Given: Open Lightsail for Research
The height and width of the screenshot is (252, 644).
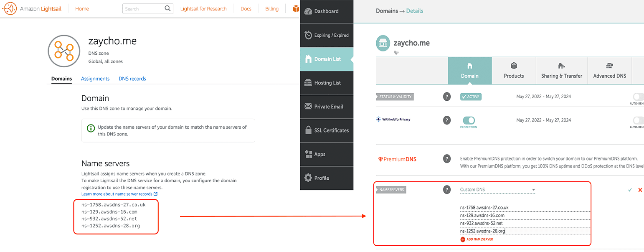Looking at the screenshot, I should (x=203, y=9).
